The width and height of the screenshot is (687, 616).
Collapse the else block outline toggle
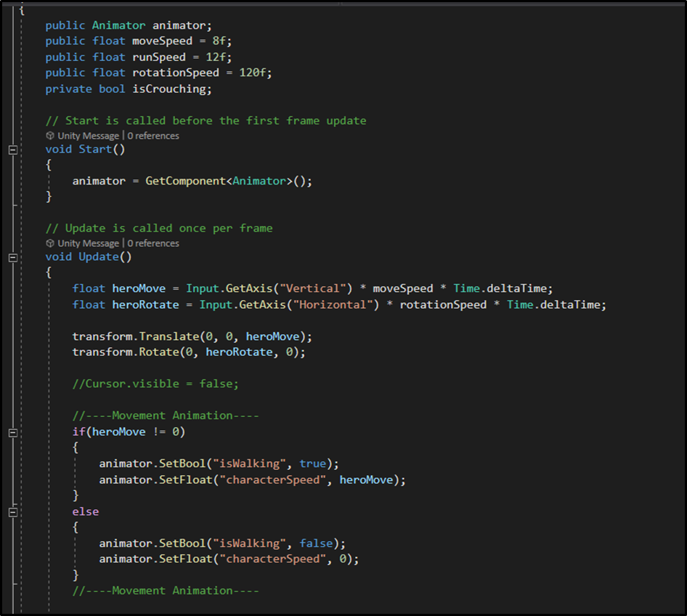[x=13, y=512]
